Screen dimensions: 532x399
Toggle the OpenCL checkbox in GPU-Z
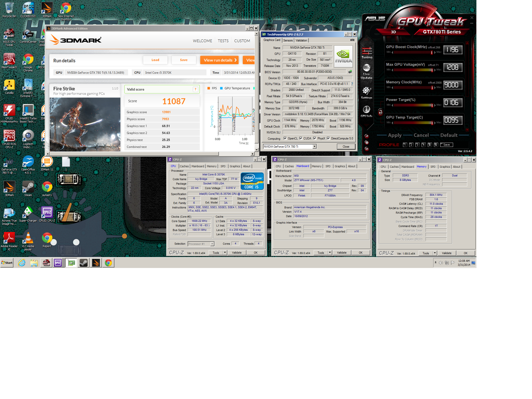tap(285, 138)
